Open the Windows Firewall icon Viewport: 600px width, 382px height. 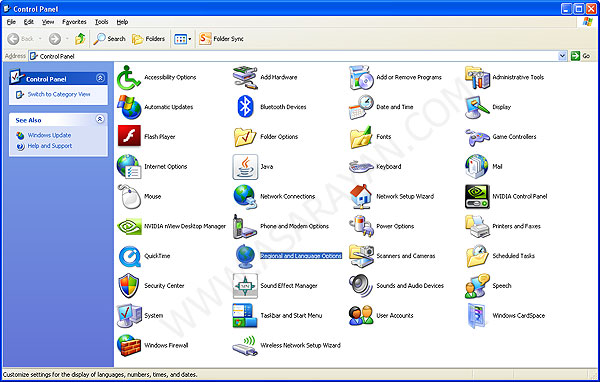129,345
